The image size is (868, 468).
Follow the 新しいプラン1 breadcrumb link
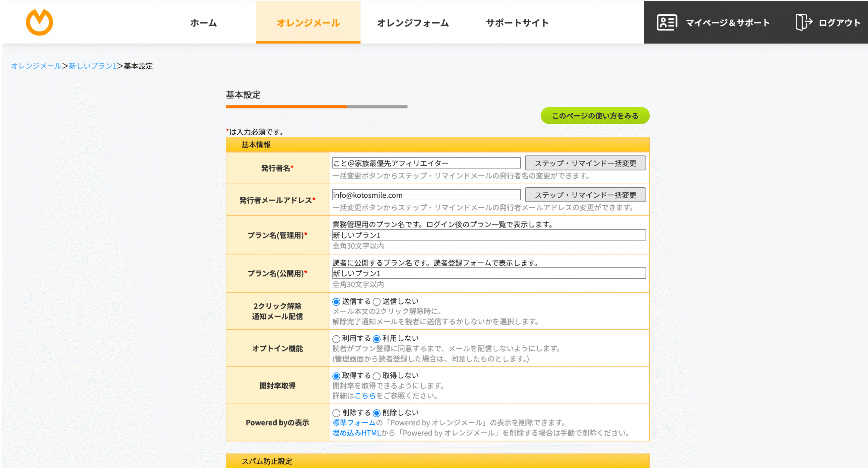point(93,66)
